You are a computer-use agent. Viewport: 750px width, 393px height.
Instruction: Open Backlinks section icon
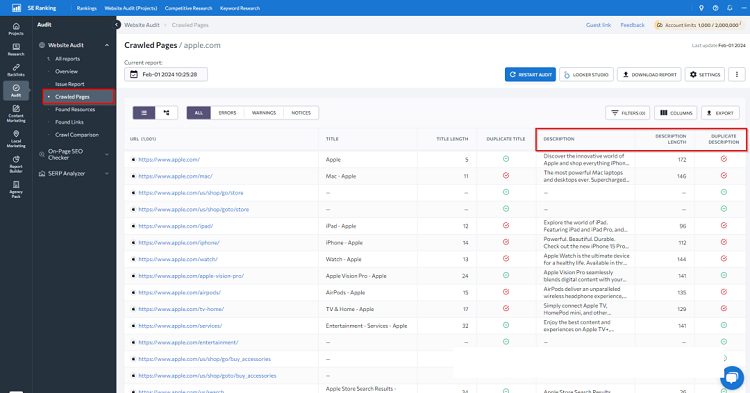[x=16, y=70]
